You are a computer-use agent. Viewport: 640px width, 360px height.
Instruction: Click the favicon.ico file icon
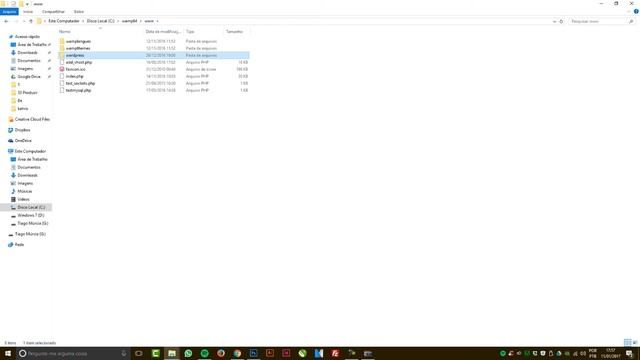coord(62,69)
